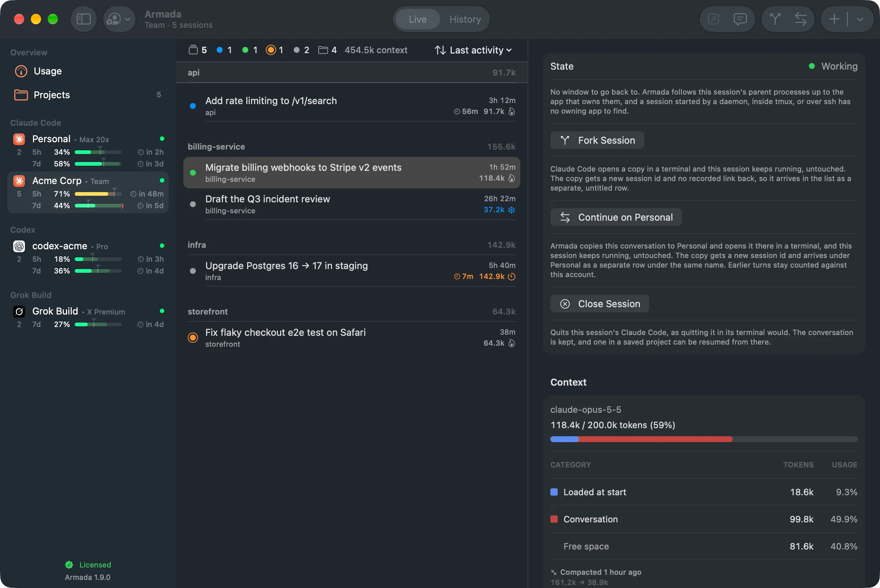Click the Compacted 1 hour ago note
The image size is (880, 588).
pyautogui.click(x=596, y=572)
